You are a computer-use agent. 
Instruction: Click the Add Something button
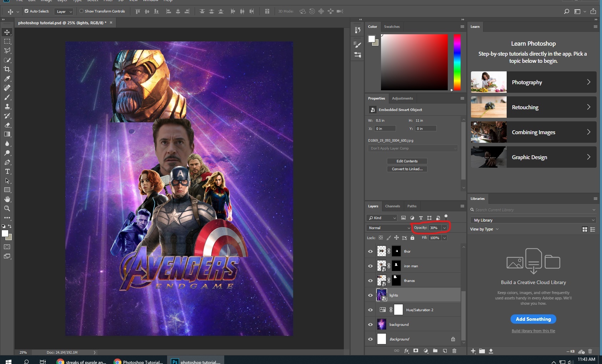[533, 319]
